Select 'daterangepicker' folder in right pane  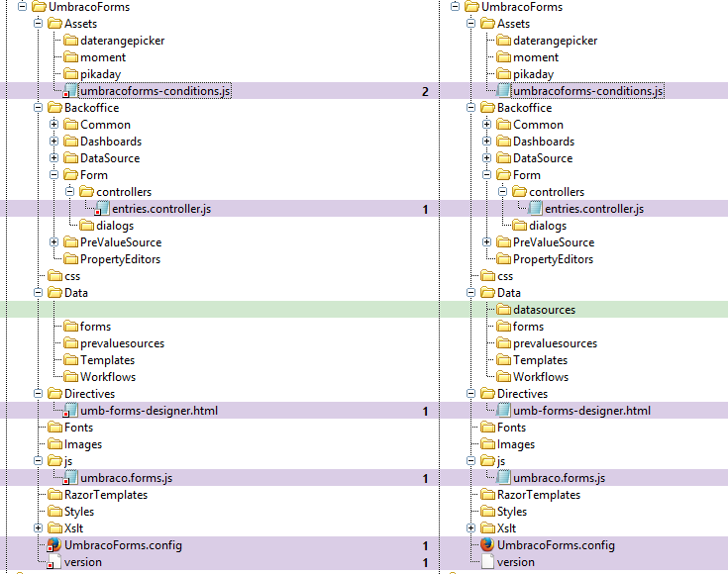[x=556, y=41]
